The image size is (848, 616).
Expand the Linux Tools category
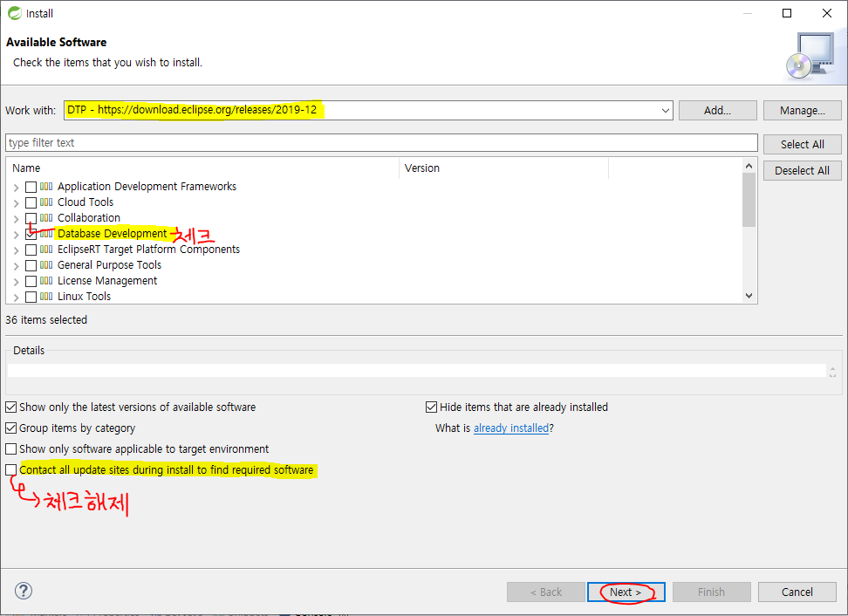coord(17,298)
